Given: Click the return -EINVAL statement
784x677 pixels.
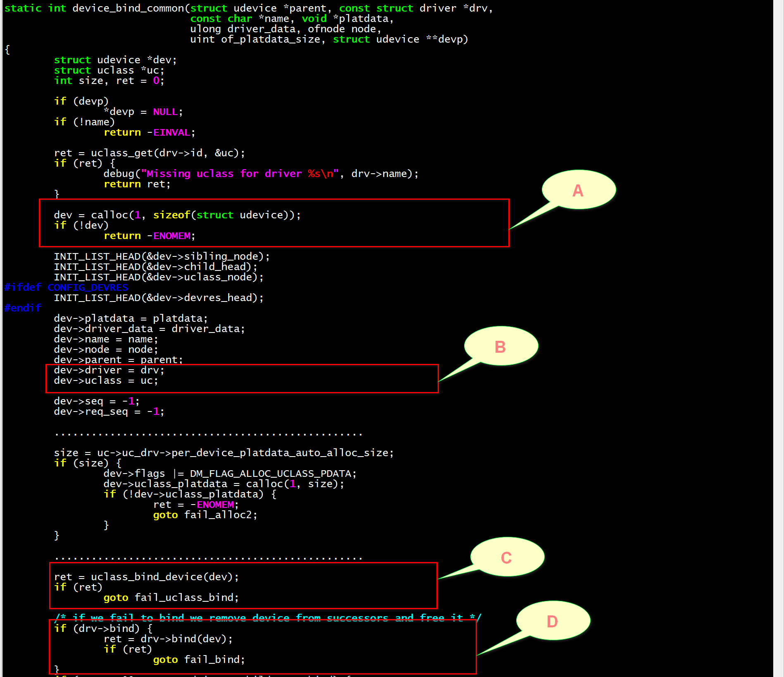Looking at the screenshot, I should coord(149,132).
